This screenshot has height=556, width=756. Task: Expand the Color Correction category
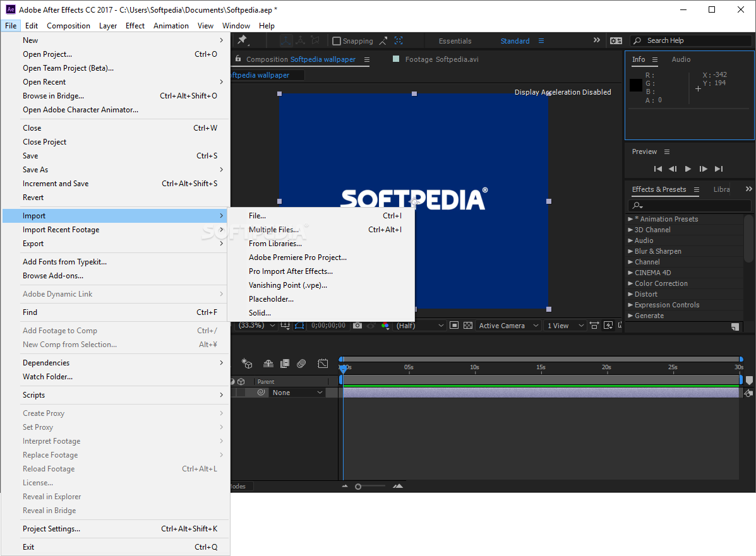pyautogui.click(x=630, y=284)
